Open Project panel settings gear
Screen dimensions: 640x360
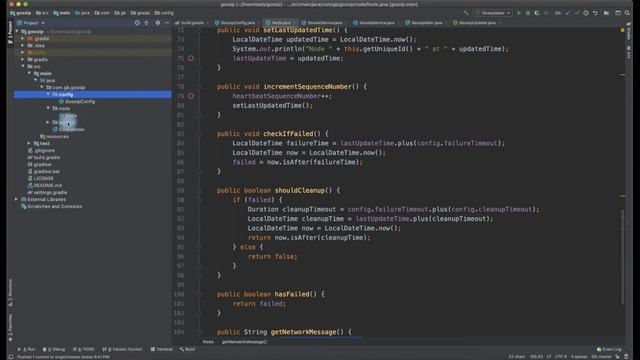158,23
